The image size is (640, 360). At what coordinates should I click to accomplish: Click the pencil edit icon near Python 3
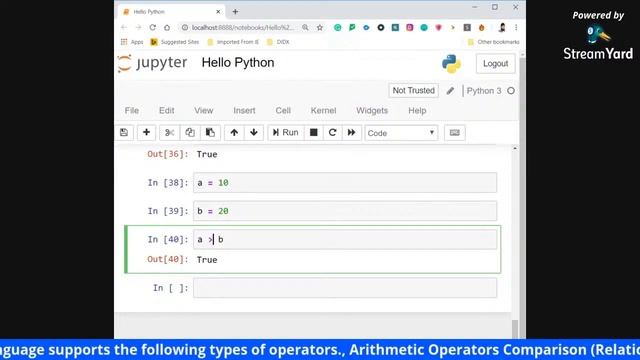[x=450, y=91]
